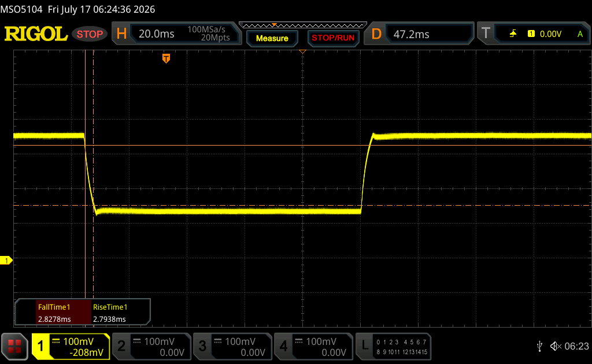
Task: Click the muted speaker sound icon
Action: [556, 346]
